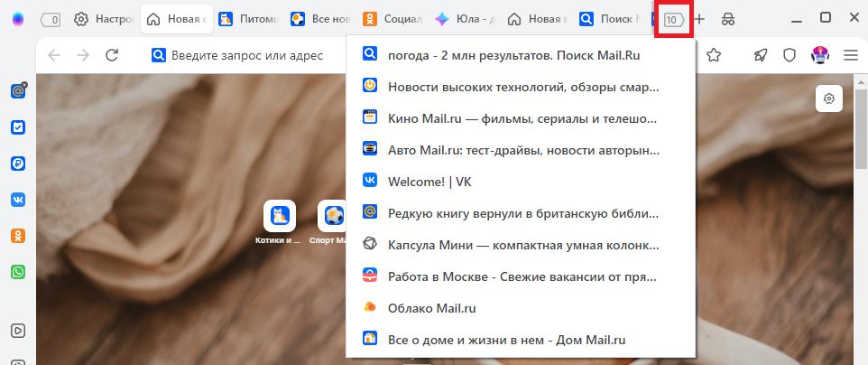The width and height of the screenshot is (868, 365).
Task: Switch to the Социальная сеть Одноклассники tab
Action: 392,19
